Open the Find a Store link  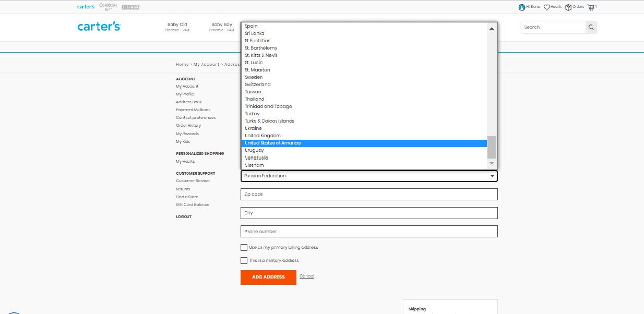187,197
